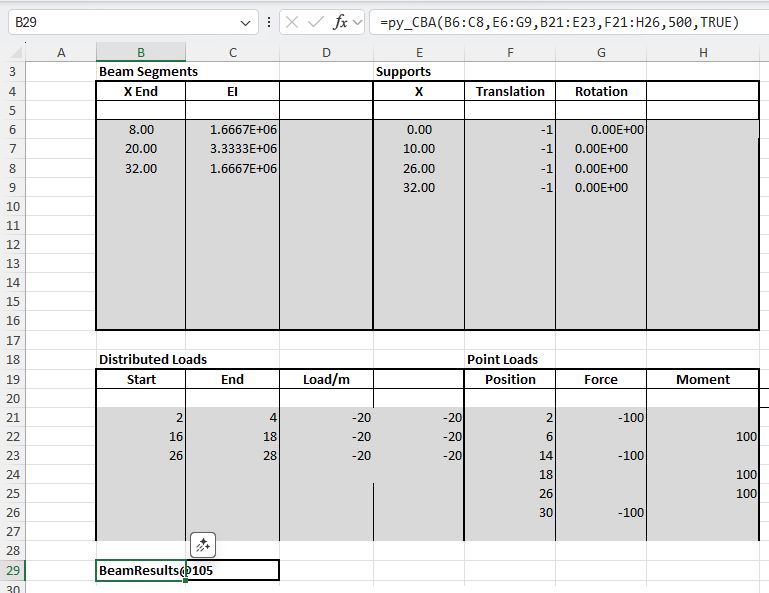This screenshot has width=769, height=593.
Task: Click the Select All corner button
Action: (x=12, y=52)
